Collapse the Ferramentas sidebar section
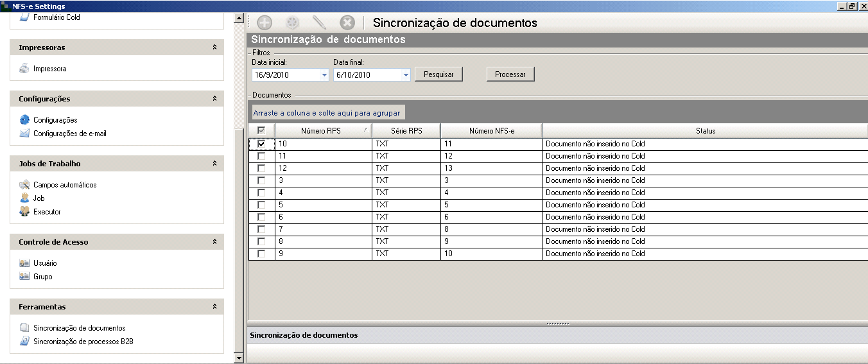Viewport: 868px width, 364px height. (214, 307)
